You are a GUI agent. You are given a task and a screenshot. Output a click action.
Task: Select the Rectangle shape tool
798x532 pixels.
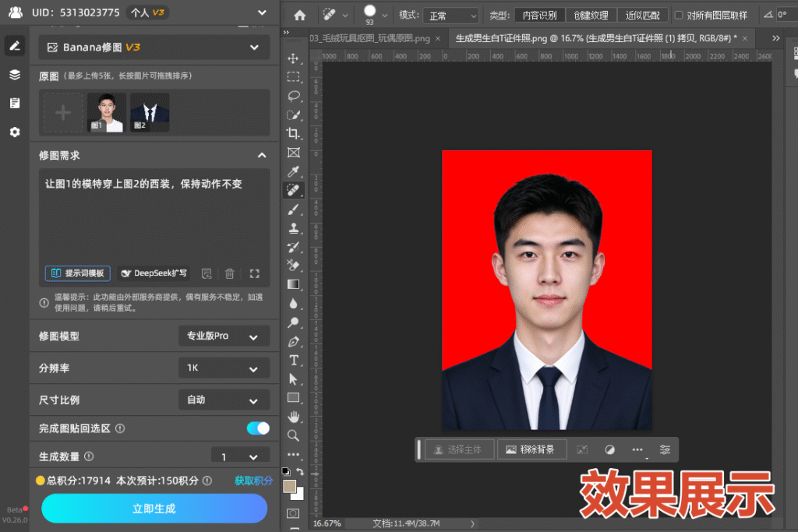click(x=293, y=398)
